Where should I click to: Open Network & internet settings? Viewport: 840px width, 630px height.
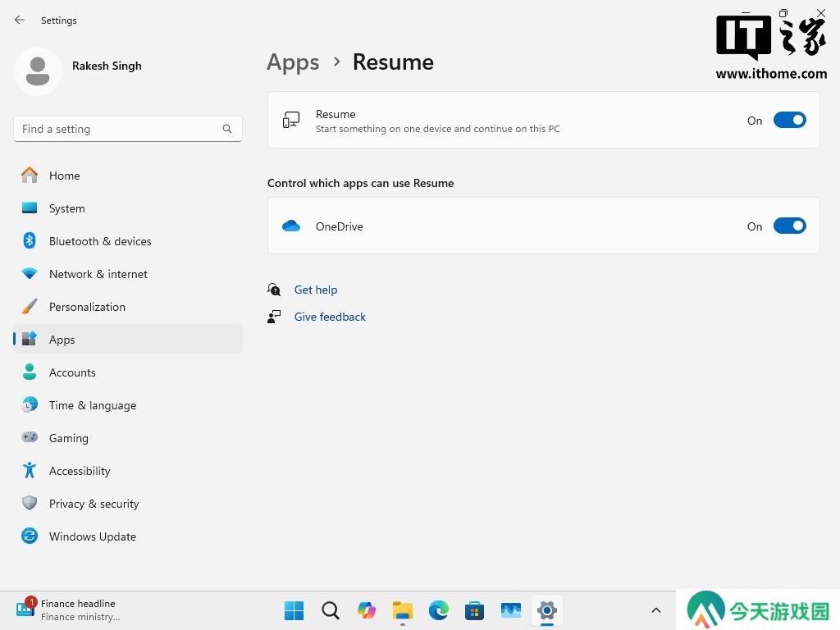[x=127, y=274]
